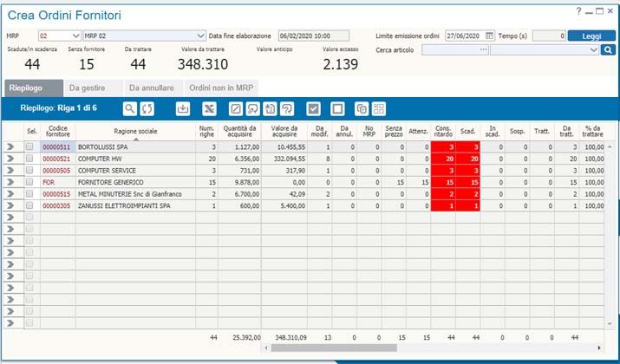The image size is (620, 364).
Task: Open the calendar picker for Limite emissione ordini
Action: pos(490,36)
